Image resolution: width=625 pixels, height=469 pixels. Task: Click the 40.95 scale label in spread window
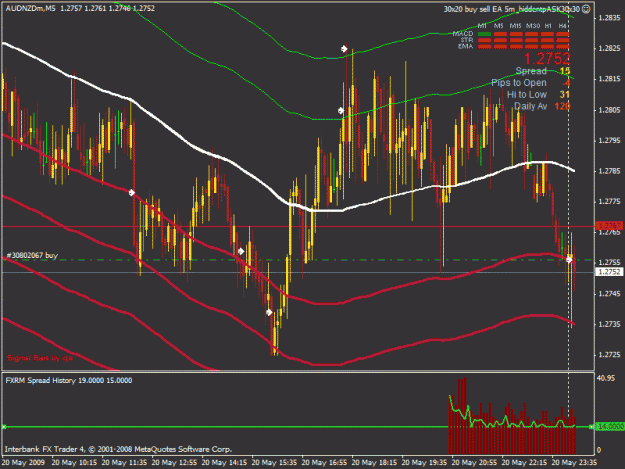[x=606, y=378]
